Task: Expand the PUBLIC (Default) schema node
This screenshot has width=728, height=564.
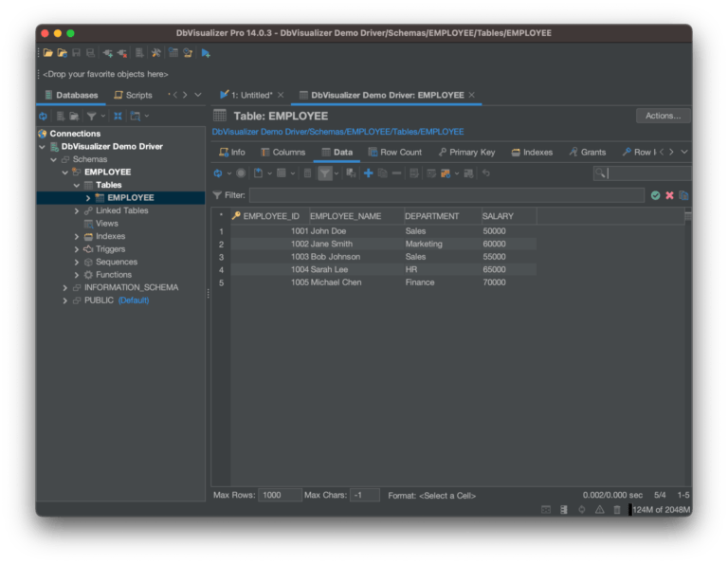Action: (65, 300)
